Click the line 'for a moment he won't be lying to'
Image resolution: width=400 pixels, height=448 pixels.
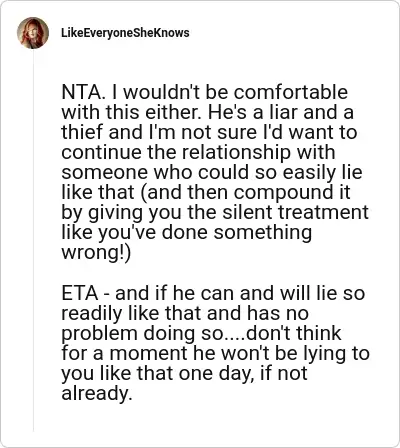(x=215, y=353)
